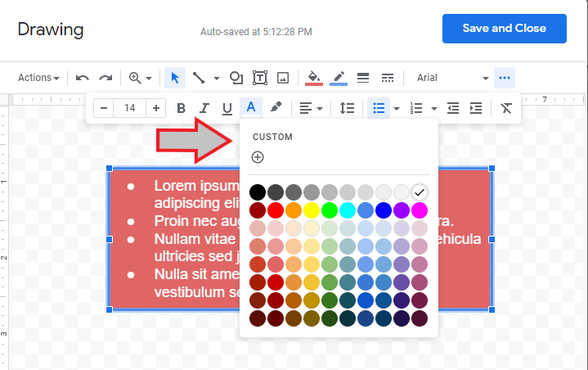
Task: Decrease font size with minus button
Action: click(x=104, y=108)
